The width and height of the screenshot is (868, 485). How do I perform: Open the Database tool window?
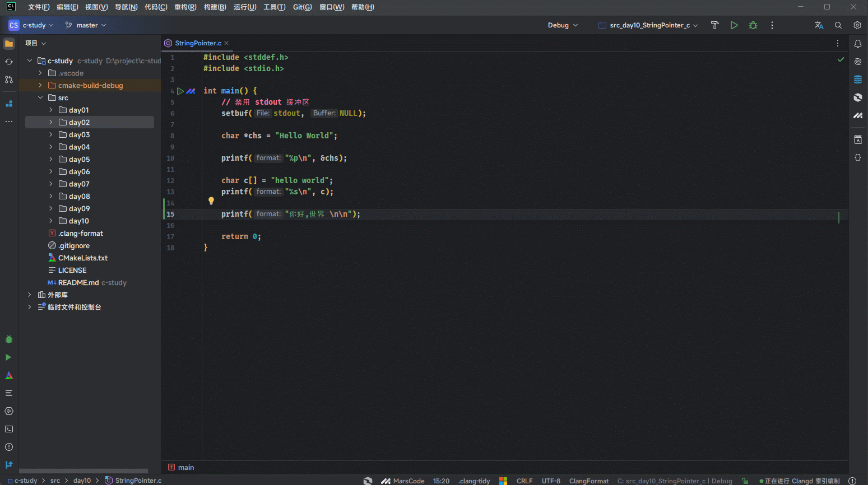point(857,80)
